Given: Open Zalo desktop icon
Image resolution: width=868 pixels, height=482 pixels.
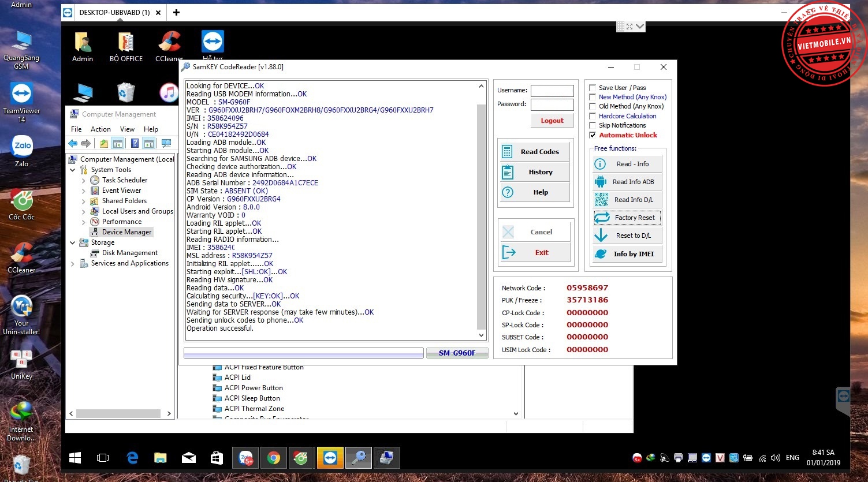Looking at the screenshot, I should click(22, 151).
